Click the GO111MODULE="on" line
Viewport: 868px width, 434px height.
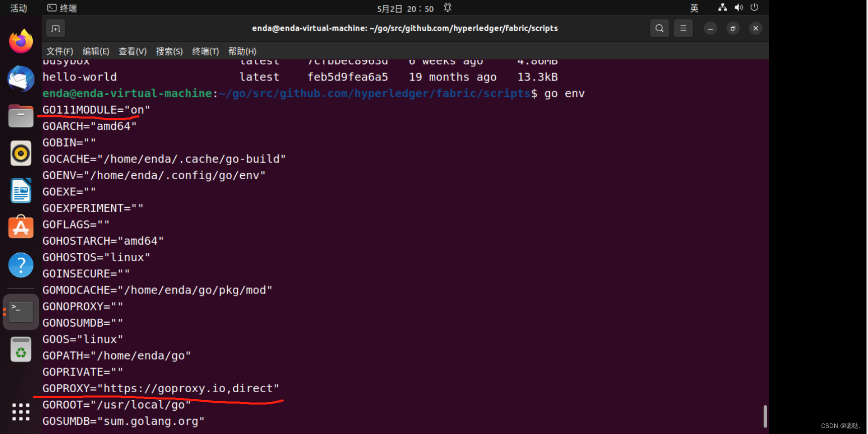point(96,110)
